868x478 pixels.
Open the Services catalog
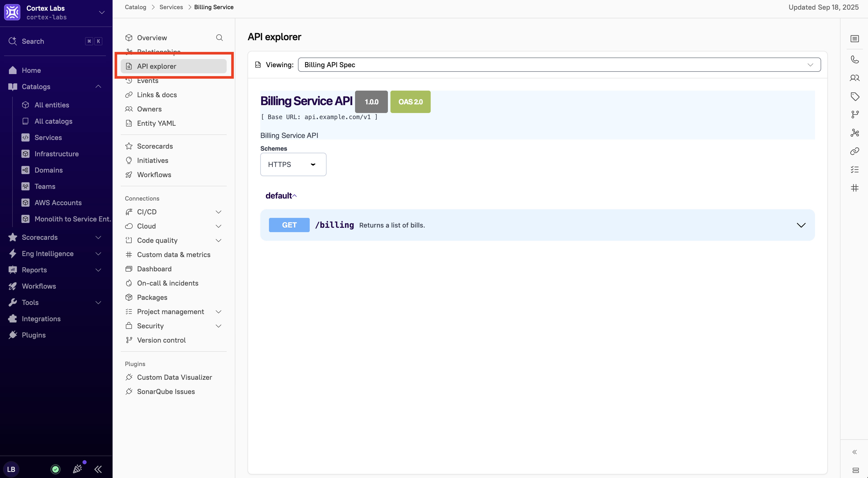(x=48, y=137)
